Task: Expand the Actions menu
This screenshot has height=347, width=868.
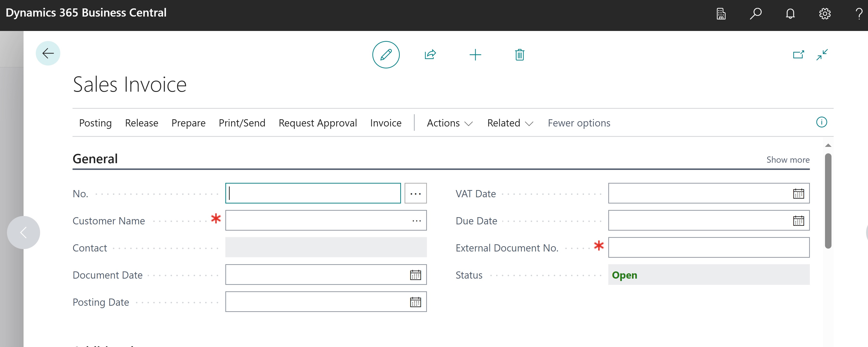Action: pos(449,123)
